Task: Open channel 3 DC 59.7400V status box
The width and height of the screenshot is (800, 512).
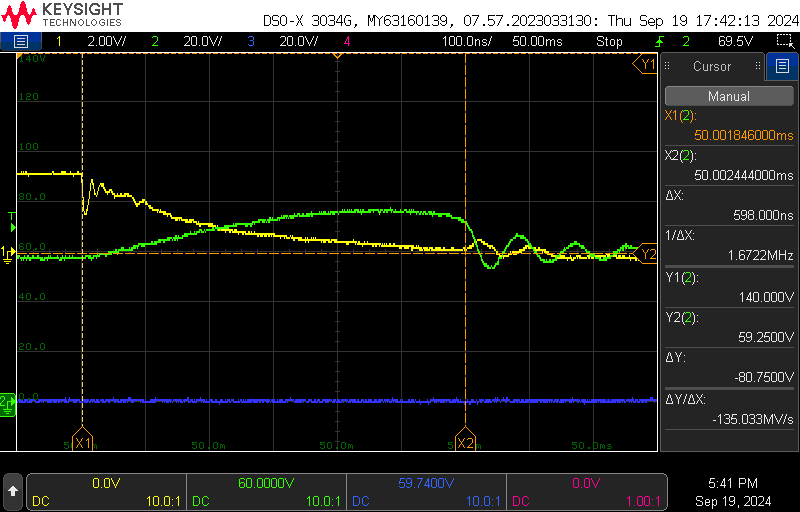Action: [426, 492]
